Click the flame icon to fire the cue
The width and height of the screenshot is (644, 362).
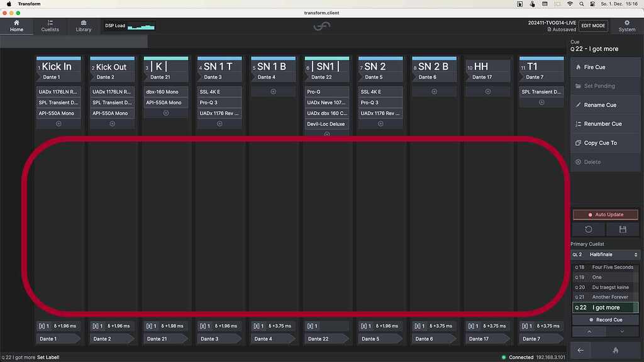click(x=579, y=67)
